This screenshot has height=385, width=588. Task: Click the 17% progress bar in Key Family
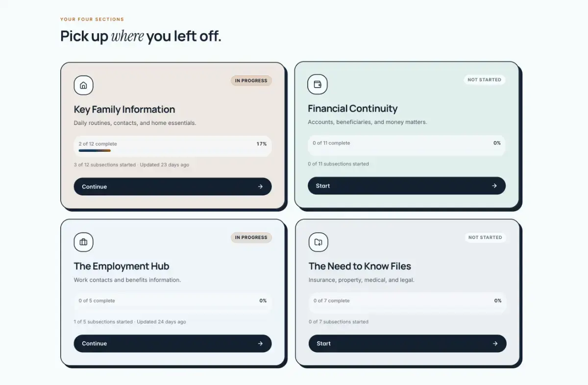point(172,146)
